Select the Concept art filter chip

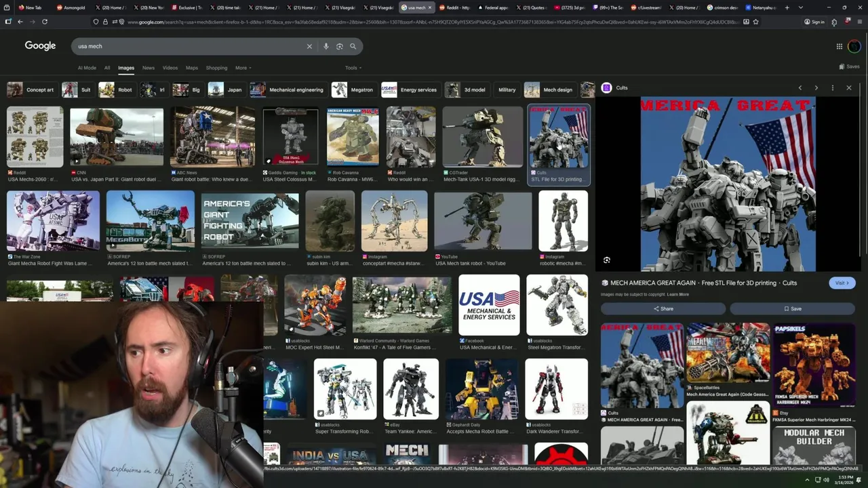[x=31, y=89]
